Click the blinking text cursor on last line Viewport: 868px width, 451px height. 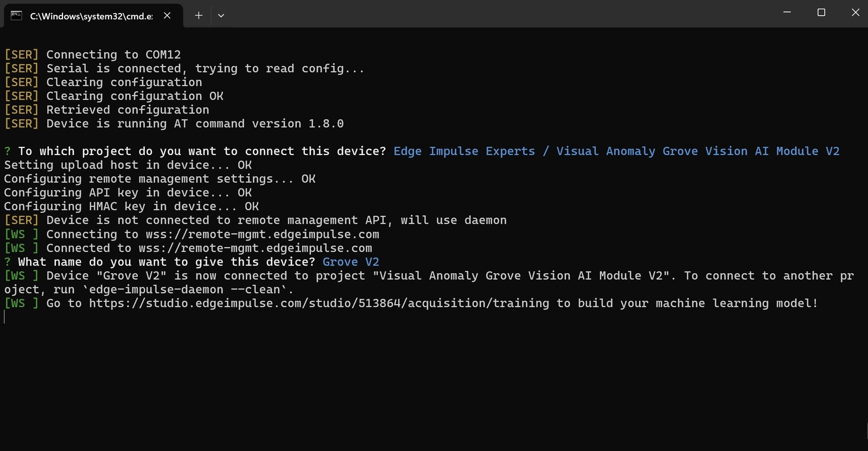coord(4,317)
